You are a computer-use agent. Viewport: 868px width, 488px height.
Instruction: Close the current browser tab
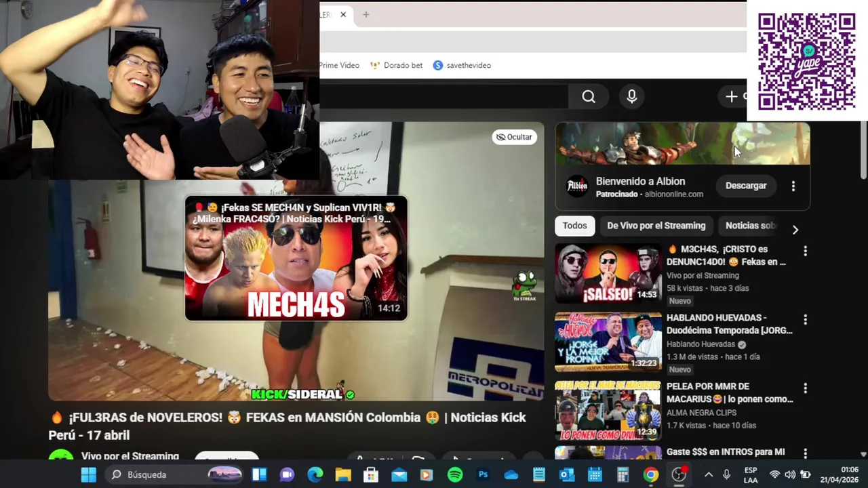click(343, 14)
